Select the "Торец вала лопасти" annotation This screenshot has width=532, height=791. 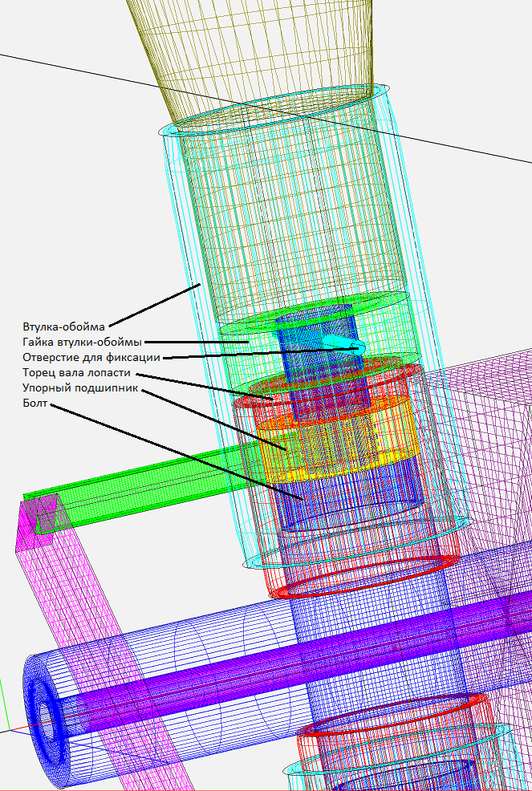(76, 373)
